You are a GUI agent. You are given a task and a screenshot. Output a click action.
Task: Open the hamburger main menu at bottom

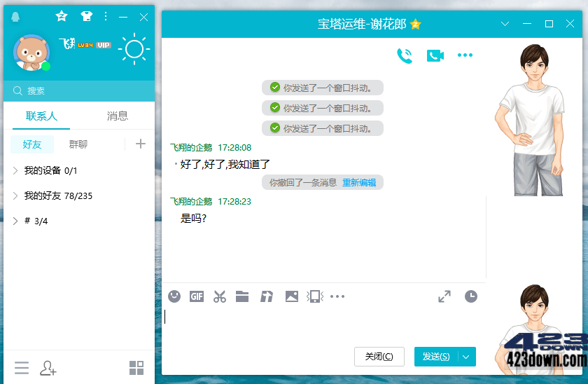22,368
